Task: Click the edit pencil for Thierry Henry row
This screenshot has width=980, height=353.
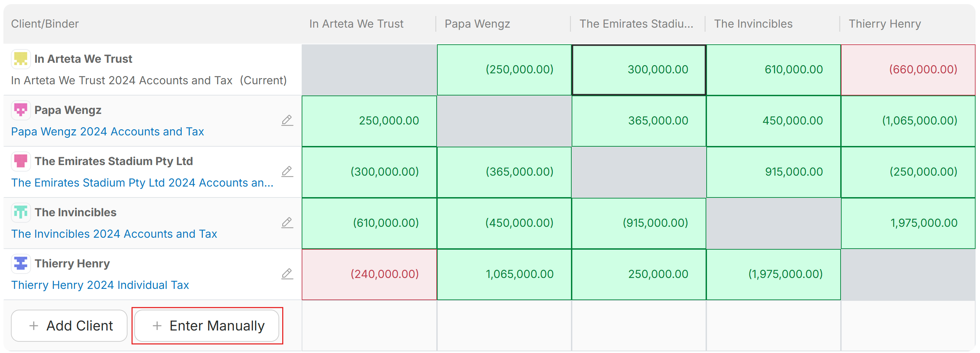Action: [x=287, y=274]
